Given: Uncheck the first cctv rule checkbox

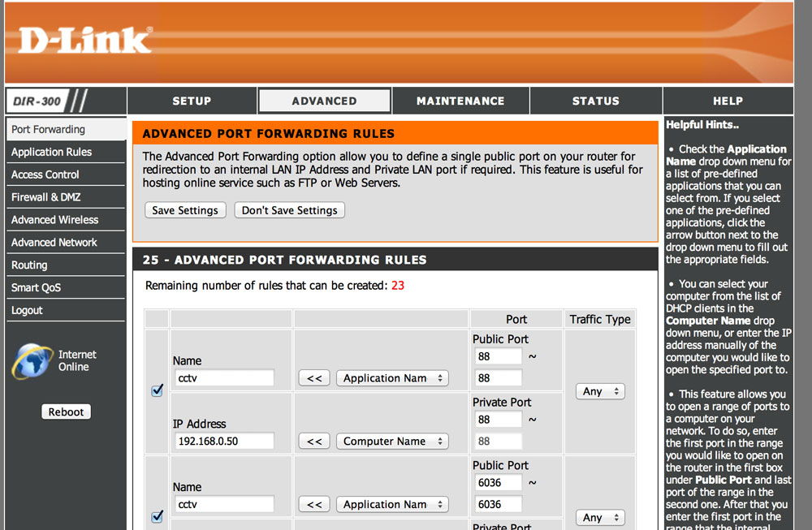Looking at the screenshot, I should (x=158, y=390).
